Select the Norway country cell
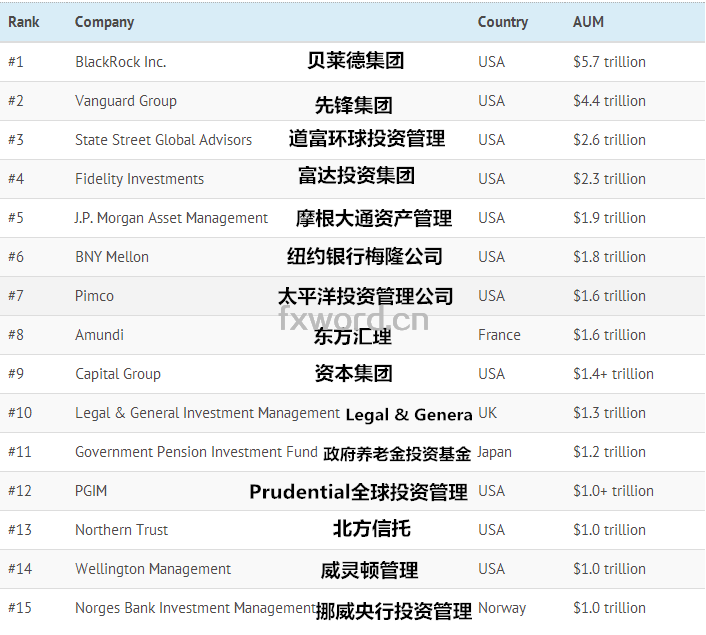The height and width of the screenshot is (635, 706). pos(502,608)
